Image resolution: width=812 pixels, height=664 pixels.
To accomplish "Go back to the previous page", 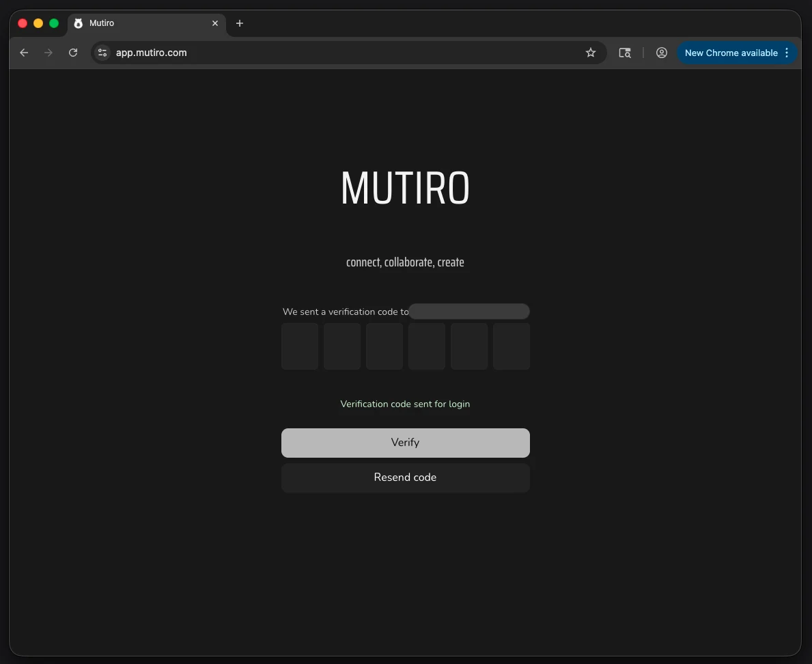I will pyautogui.click(x=24, y=53).
